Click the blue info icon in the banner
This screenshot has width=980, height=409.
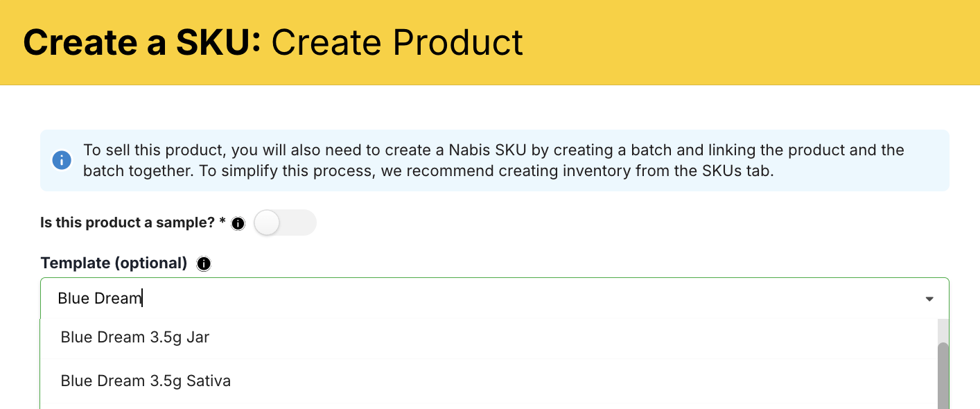62,160
